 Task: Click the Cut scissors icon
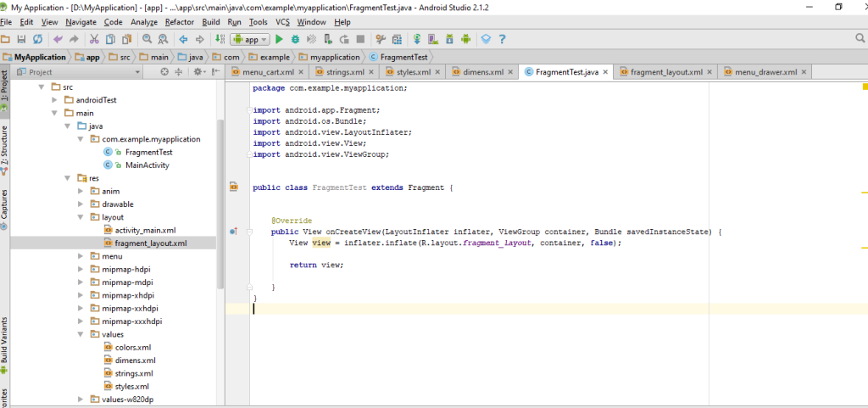pos(94,39)
